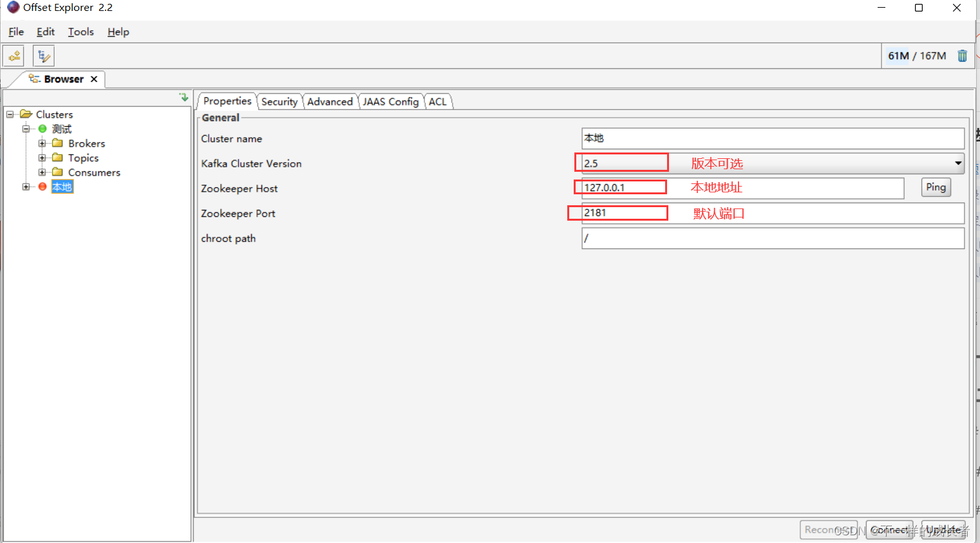980x543 pixels.
Task: Click the Clusters folder icon
Action: click(x=24, y=114)
